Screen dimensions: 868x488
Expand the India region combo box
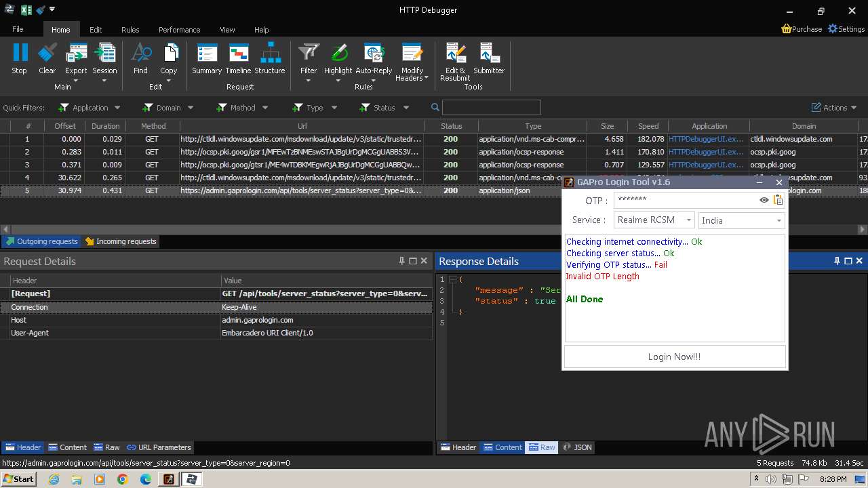point(778,220)
